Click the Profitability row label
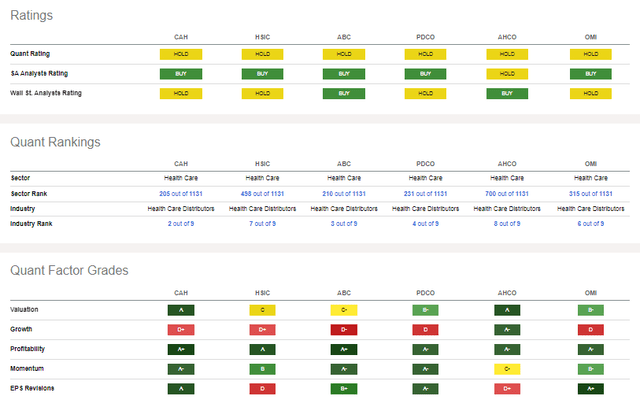Viewport: 640px width, 407px height. pos(27,349)
